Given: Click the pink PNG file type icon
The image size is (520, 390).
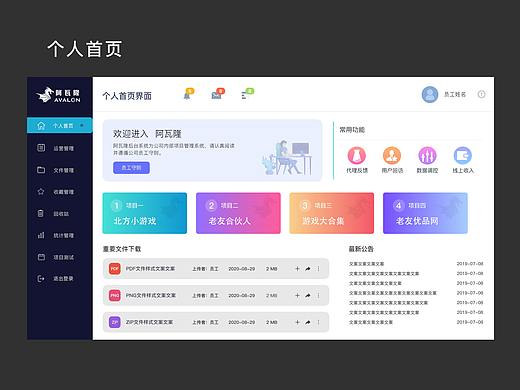Looking at the screenshot, I should pyautogui.click(x=115, y=295).
